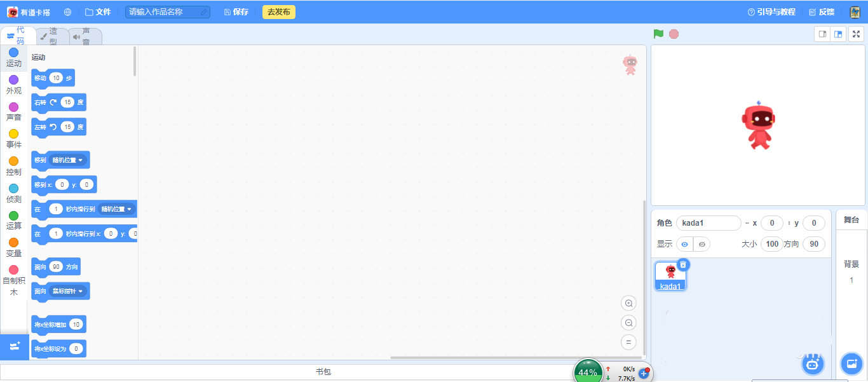Show the sprite with the eye icon
Image resolution: width=868 pixels, height=382 pixels.
pyautogui.click(x=684, y=244)
